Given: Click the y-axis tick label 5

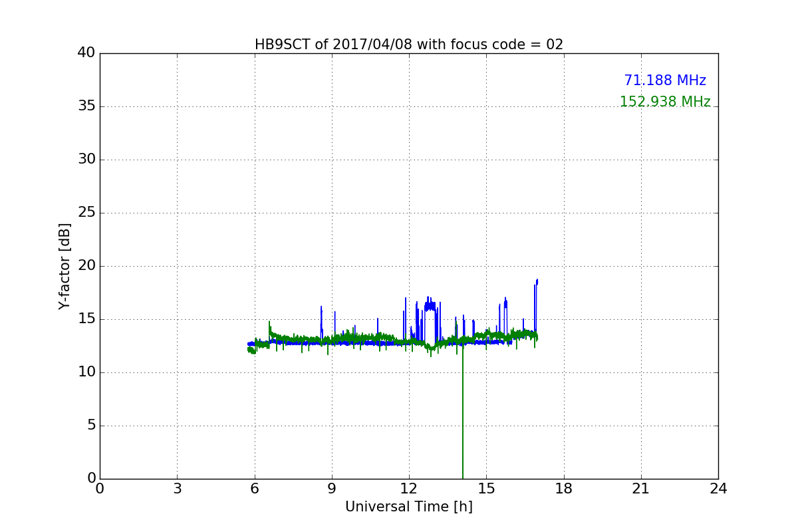Looking at the screenshot, I should (x=91, y=426).
